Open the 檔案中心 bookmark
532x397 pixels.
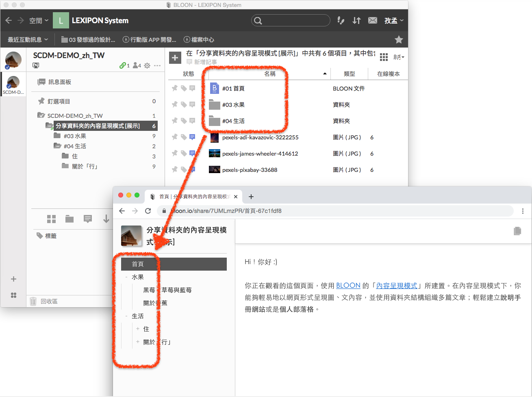(199, 39)
